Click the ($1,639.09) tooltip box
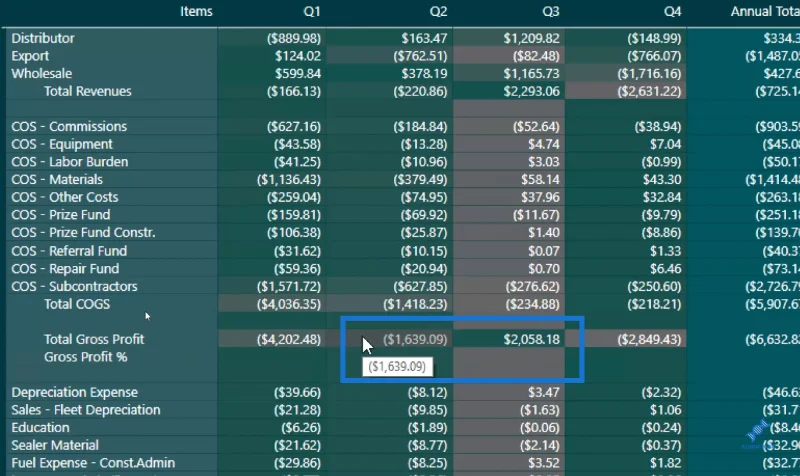This screenshot has width=800, height=476. (x=397, y=367)
